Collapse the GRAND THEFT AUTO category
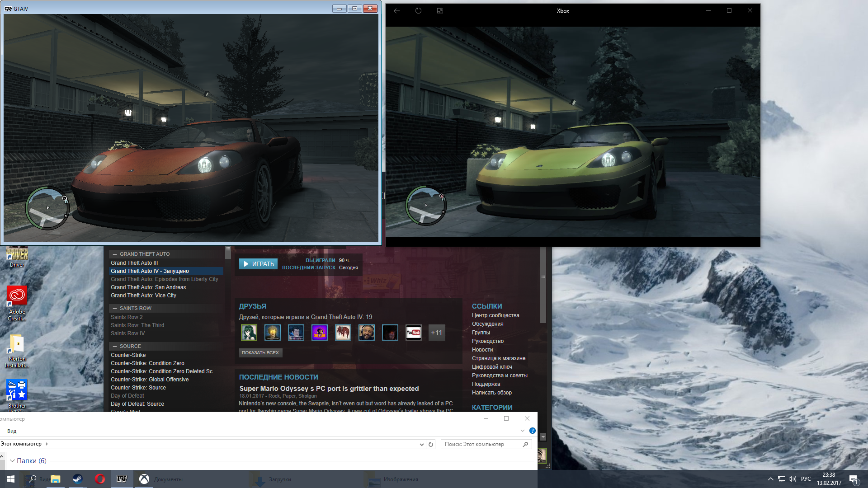 click(x=115, y=254)
